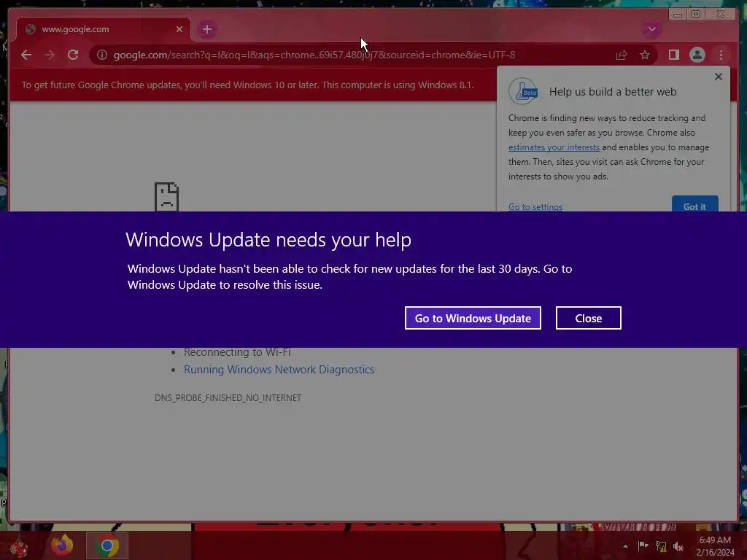Restore down the Chrome window

(x=695, y=15)
